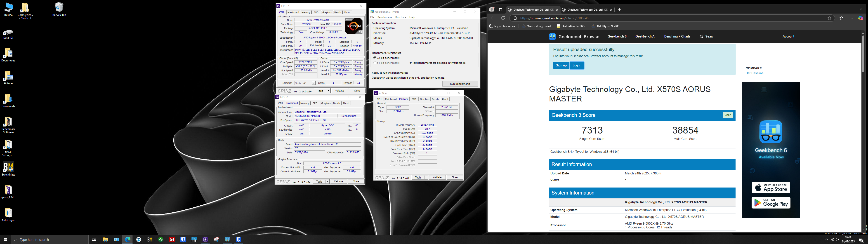This screenshot has height=244, width=868.
Task: Click the taskbar search box
Action: [x=50, y=240]
